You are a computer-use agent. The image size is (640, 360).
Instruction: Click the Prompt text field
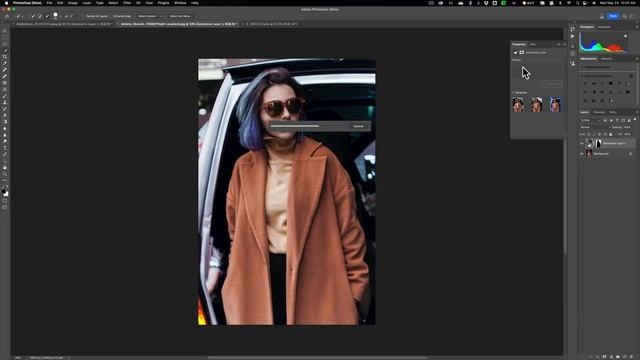537,71
